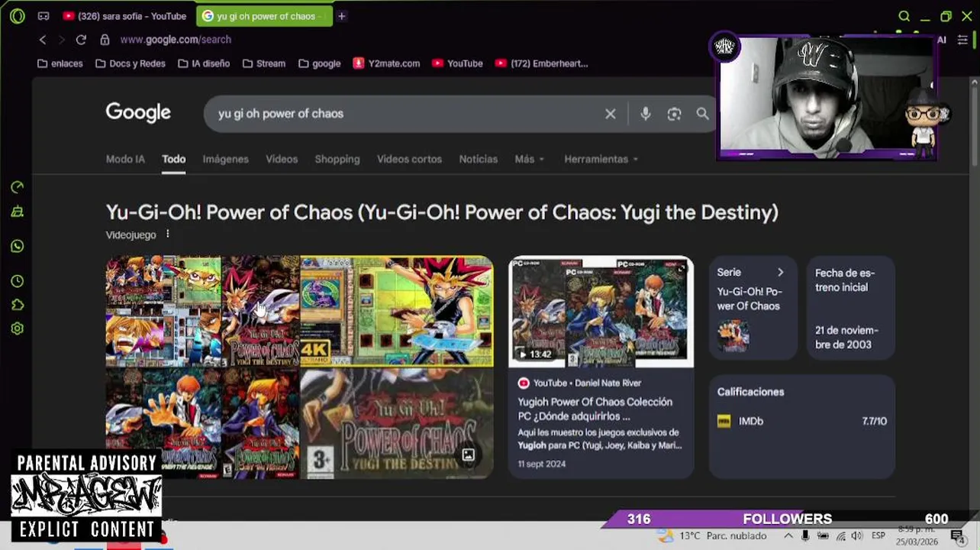
Task: Switch to the sara sofia YouTube tab
Action: [x=126, y=16]
